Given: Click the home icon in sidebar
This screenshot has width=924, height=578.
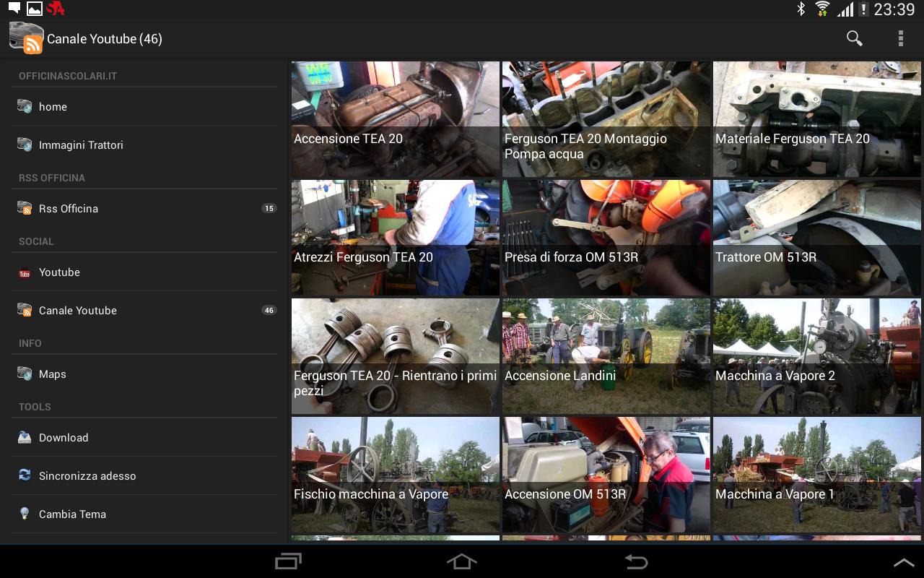Looking at the screenshot, I should point(25,106).
